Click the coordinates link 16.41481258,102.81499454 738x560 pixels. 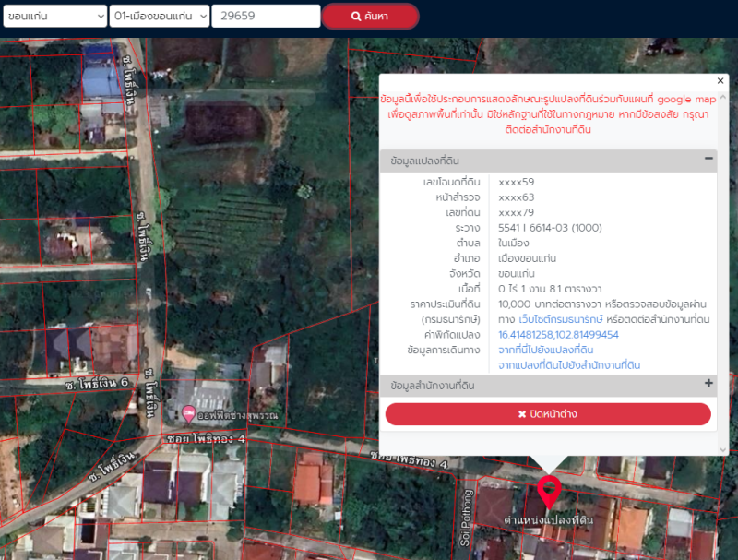558,334
